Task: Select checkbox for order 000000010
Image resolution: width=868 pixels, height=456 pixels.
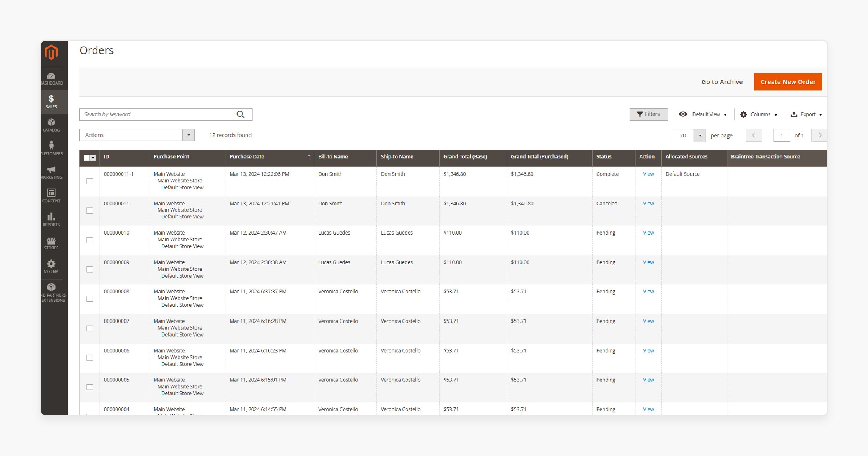Action: click(90, 240)
